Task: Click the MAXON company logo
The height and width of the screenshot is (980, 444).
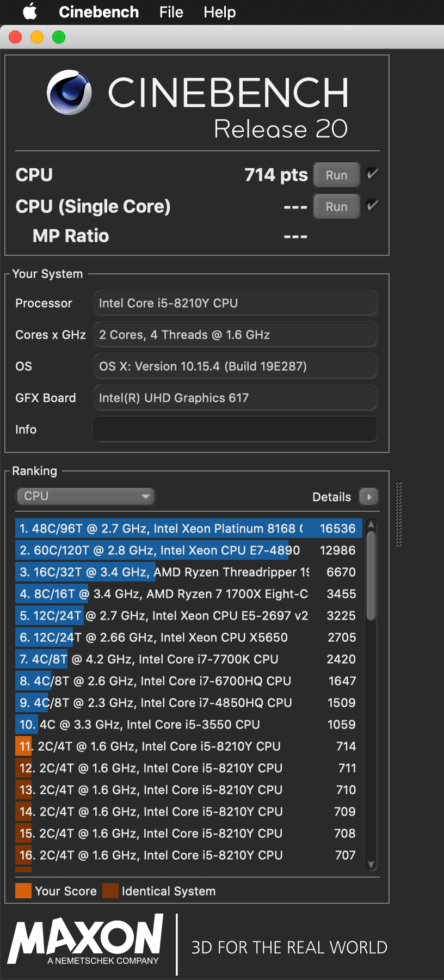Action: (85, 939)
